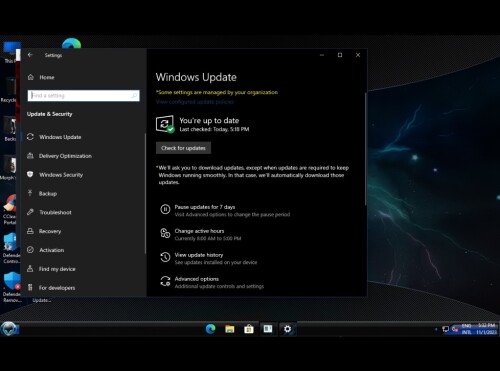Click the Edge icon on desktop

[71, 44]
